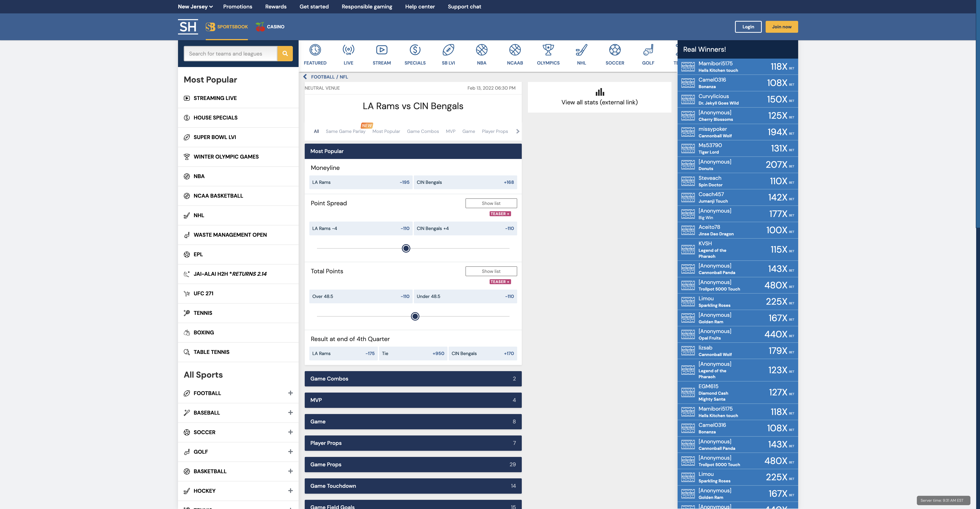
Task: Expand the FOOTBALL sports category
Action: point(290,393)
